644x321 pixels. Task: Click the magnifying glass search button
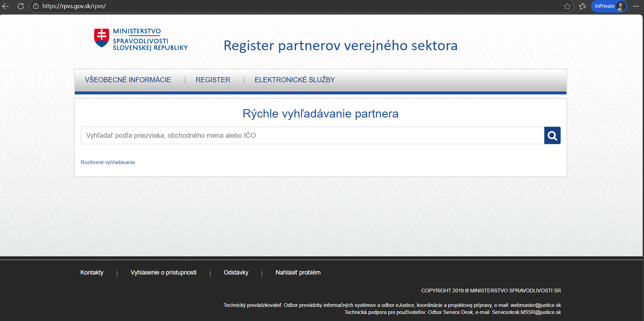pyautogui.click(x=552, y=135)
